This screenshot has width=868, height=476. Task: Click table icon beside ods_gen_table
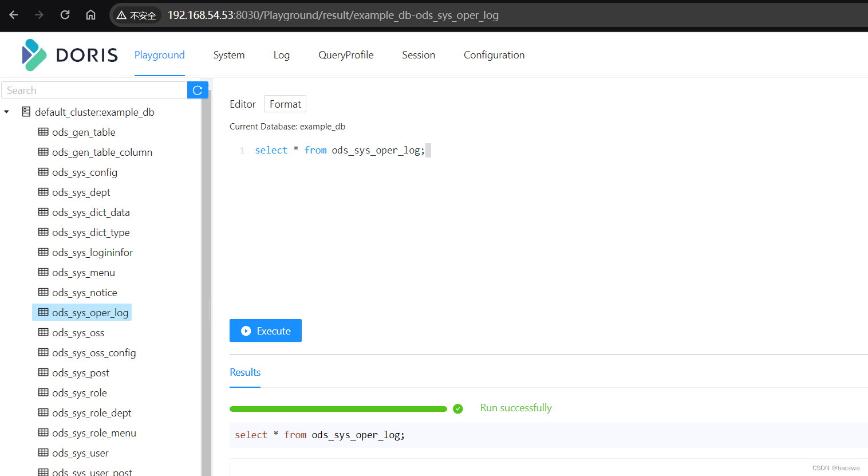tap(44, 132)
